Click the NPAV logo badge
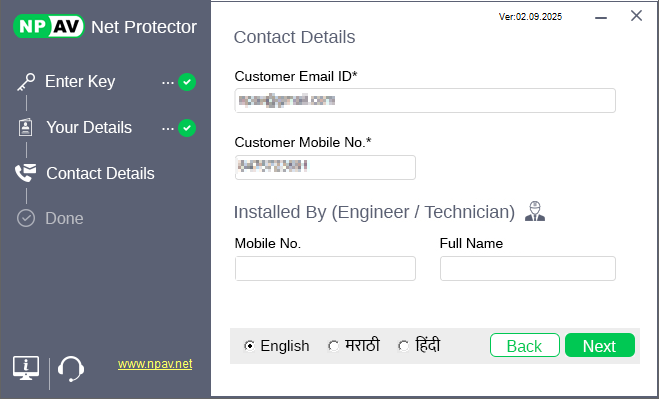Image resolution: width=663 pixels, height=400 pixels. click(x=48, y=26)
